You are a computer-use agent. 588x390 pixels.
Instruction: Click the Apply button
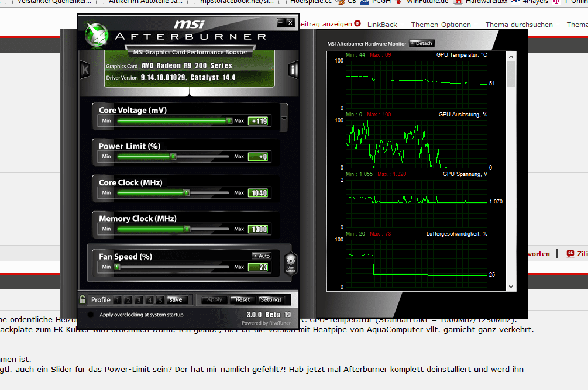pyautogui.click(x=215, y=299)
